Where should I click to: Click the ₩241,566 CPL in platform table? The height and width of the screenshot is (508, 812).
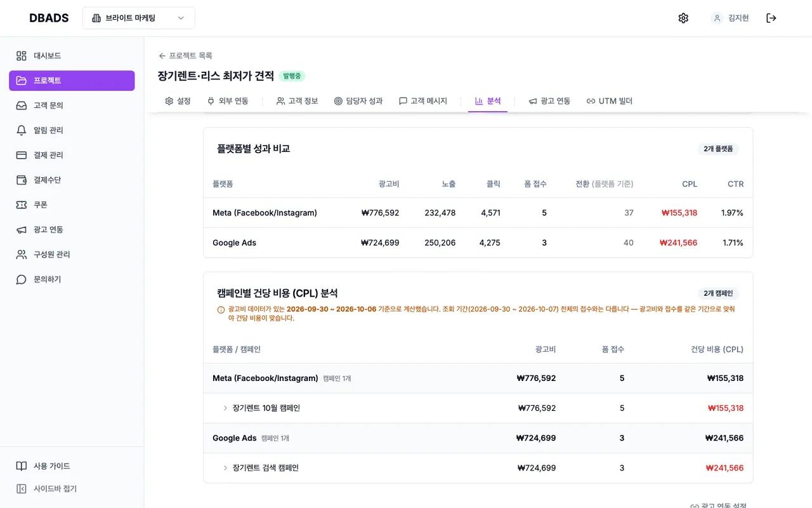(x=679, y=243)
